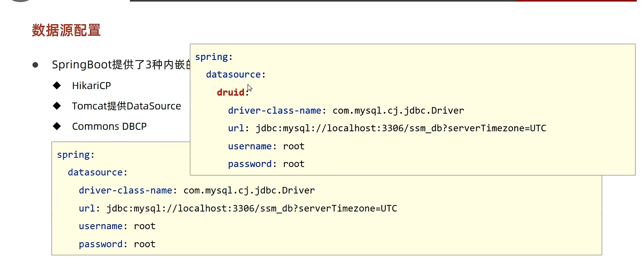Click com.mysql.cj.jdbc.Driver value in lower box
This screenshot has width=644, height=271.
[249, 190]
